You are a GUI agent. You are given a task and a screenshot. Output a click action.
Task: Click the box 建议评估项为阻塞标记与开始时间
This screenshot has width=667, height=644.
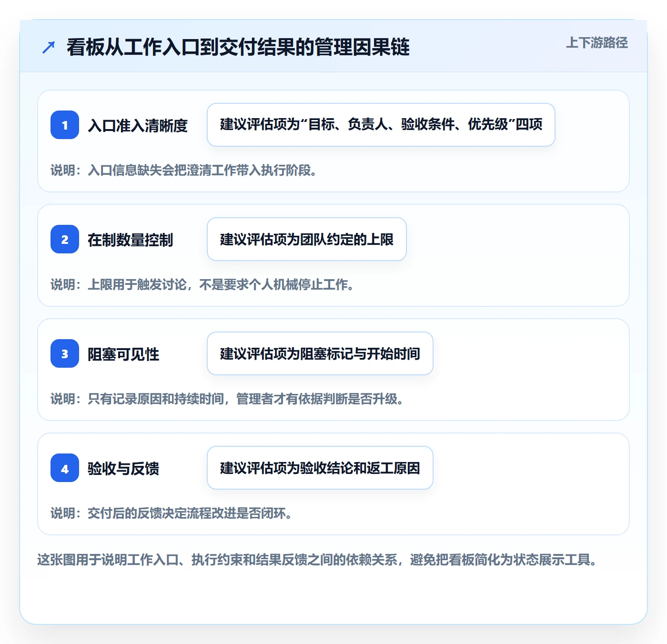tap(320, 353)
